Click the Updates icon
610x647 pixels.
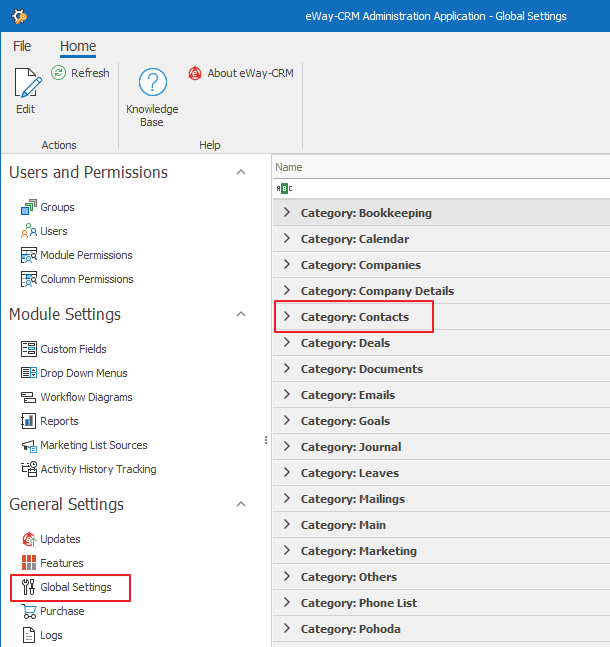(29, 539)
